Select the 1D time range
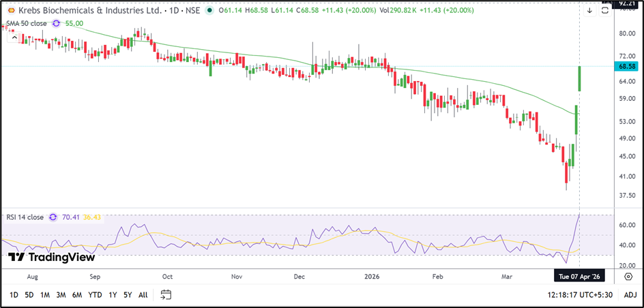The height and width of the screenshot is (308, 644). [13, 294]
